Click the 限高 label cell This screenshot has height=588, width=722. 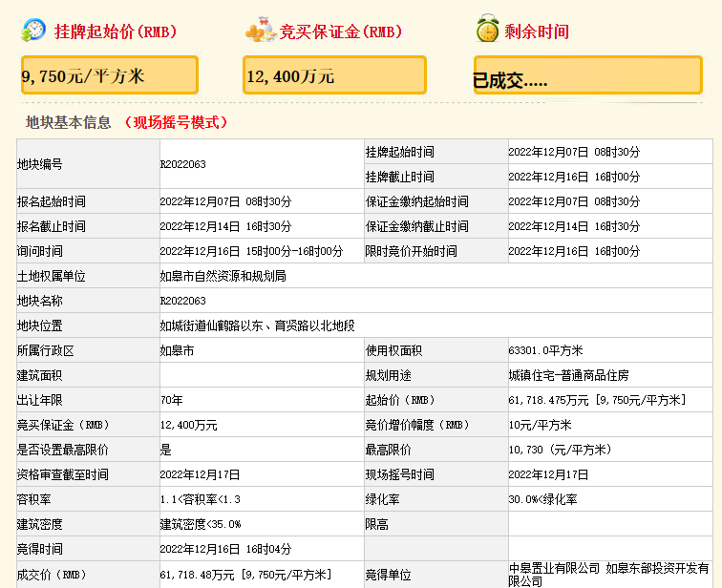(x=436, y=524)
